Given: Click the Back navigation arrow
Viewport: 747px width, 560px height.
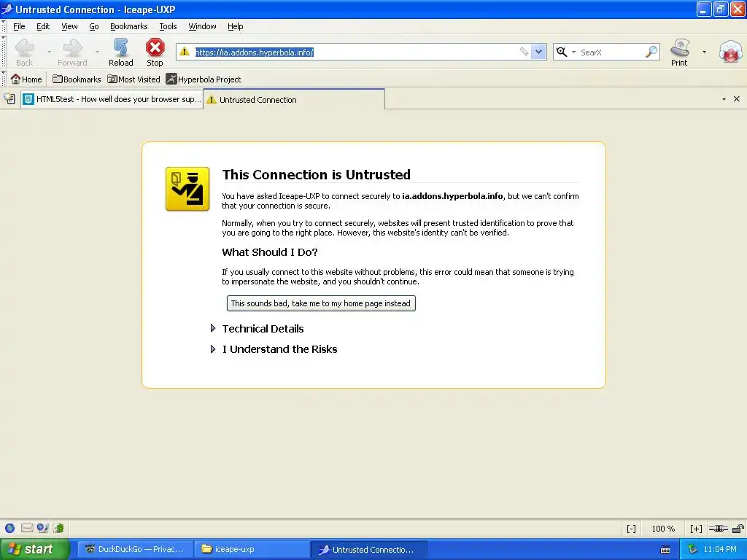Looking at the screenshot, I should [x=24, y=52].
